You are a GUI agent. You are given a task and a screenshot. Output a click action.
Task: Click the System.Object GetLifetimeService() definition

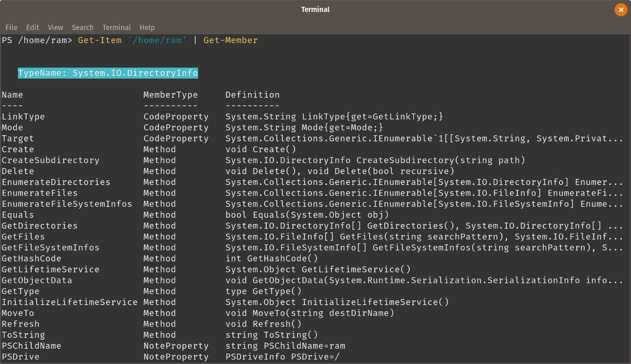(318, 270)
